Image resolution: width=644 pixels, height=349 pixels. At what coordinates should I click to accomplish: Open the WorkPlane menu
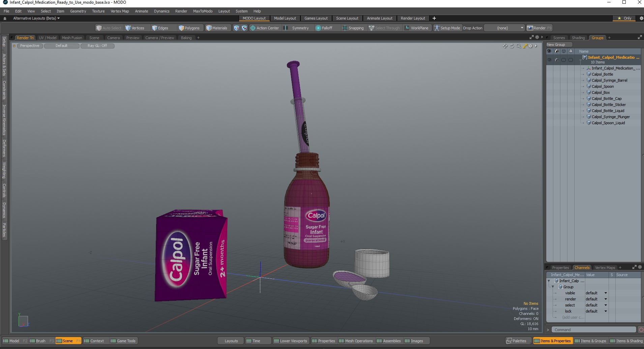[x=416, y=28]
